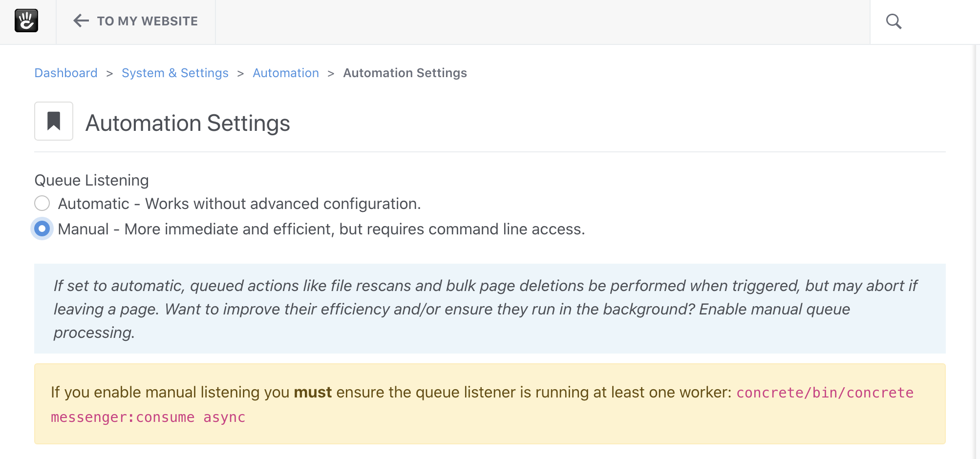Click the Queue Listening section label
The height and width of the screenshot is (459, 980).
coord(92,180)
